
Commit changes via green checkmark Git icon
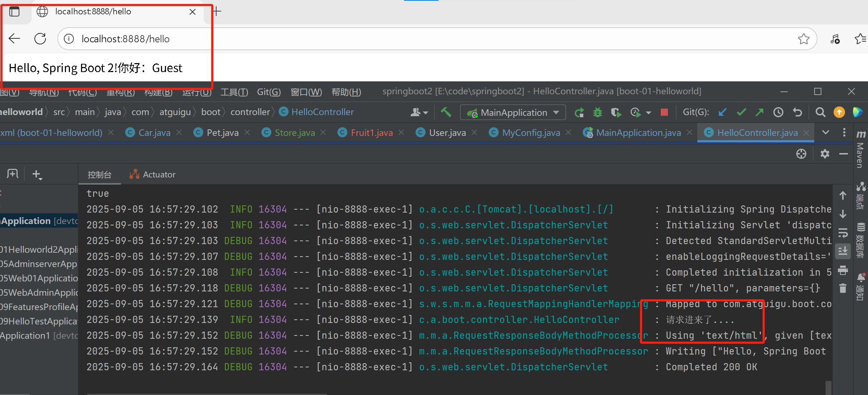[741, 112]
